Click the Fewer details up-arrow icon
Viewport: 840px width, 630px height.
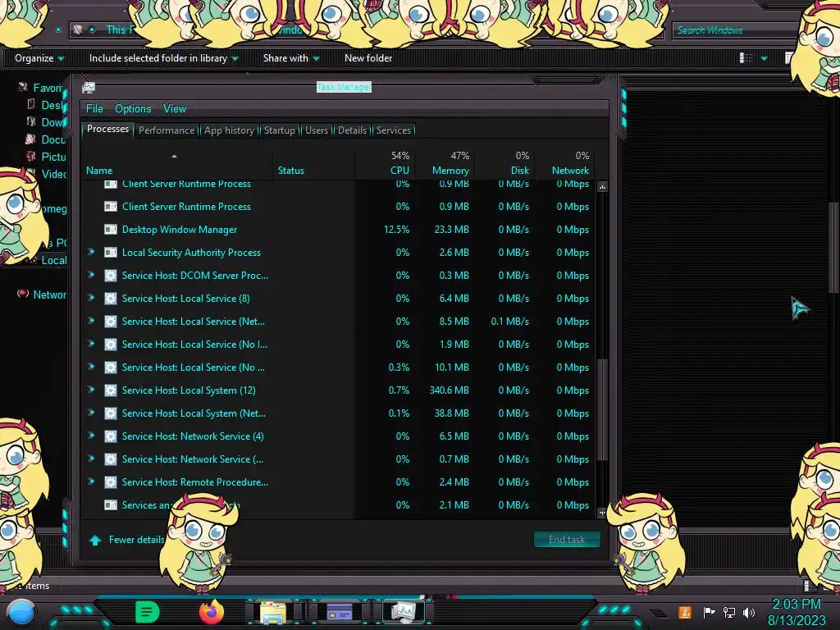point(95,540)
